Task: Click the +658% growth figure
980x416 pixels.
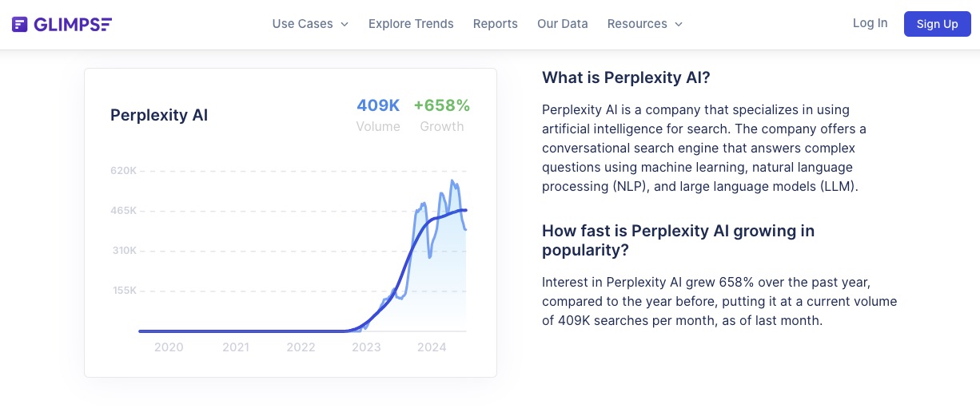Action: click(x=441, y=105)
